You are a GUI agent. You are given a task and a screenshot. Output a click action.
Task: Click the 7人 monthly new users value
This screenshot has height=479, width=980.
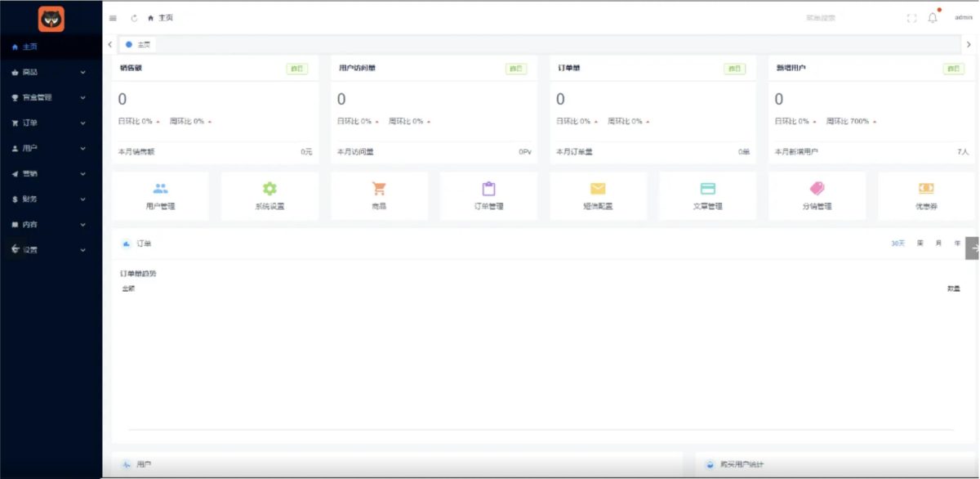click(963, 152)
